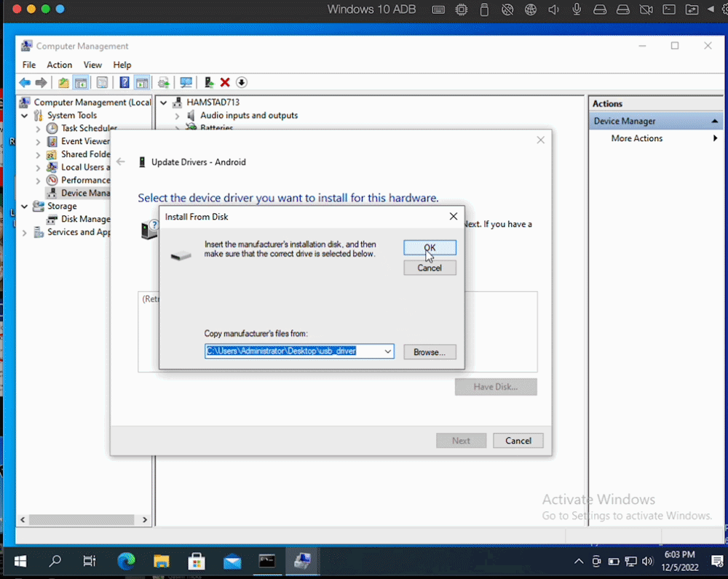
Task: Toggle the Show/Hide Console Tree toolbar icon
Action: [81, 83]
